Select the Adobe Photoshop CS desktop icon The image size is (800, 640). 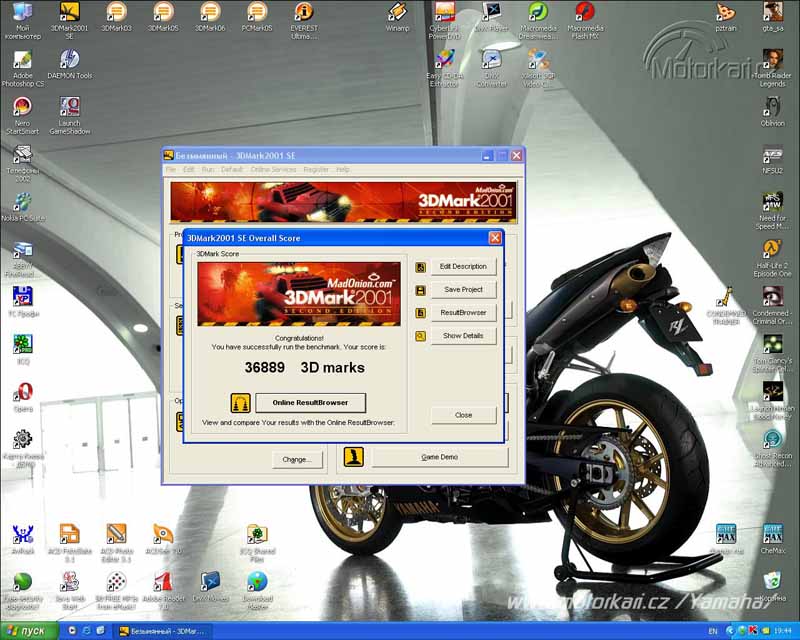pyautogui.click(x=22, y=68)
